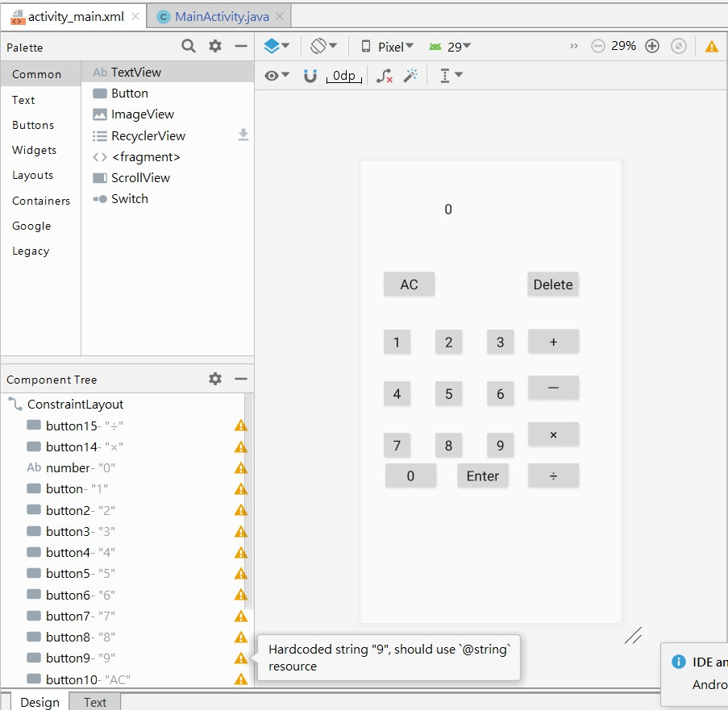
Task: Click warning icon beside button15
Action: tap(240, 425)
